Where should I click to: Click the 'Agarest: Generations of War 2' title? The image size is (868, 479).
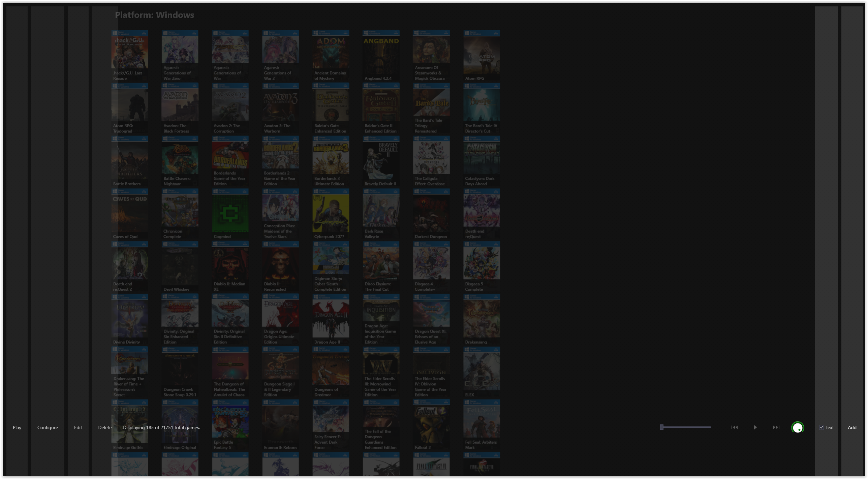pyautogui.click(x=277, y=73)
